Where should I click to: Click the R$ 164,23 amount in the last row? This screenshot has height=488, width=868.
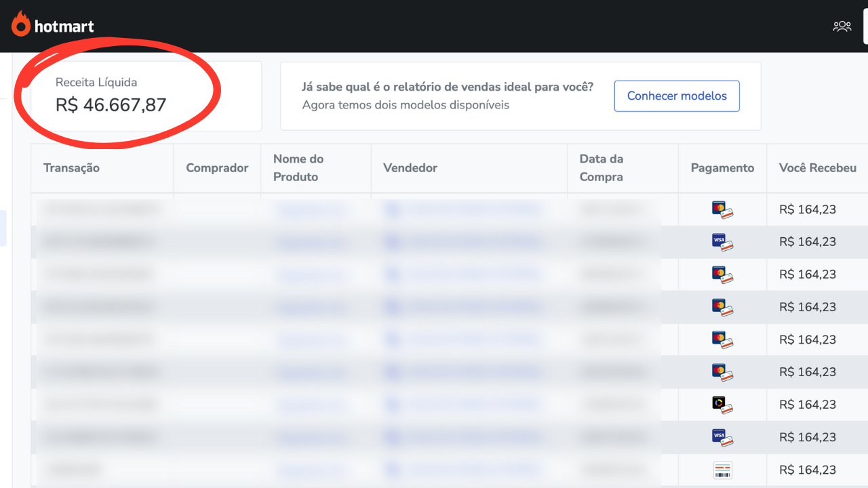(807, 470)
